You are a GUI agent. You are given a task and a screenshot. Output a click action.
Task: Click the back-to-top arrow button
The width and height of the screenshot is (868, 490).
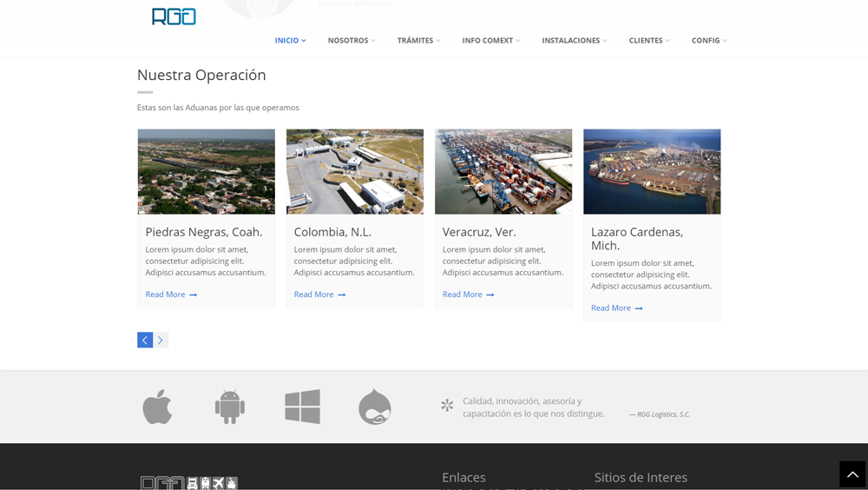tap(852, 474)
